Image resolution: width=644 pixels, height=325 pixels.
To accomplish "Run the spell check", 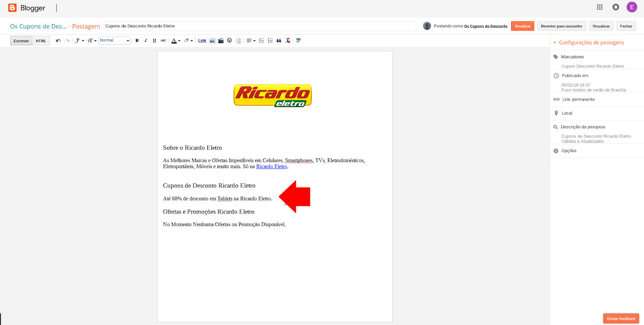I will point(298,40).
